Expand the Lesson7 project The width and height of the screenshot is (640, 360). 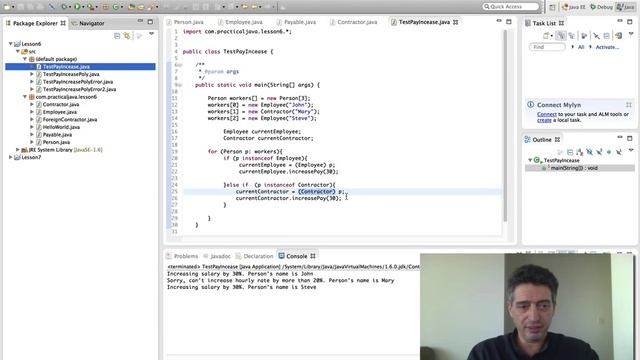[10, 157]
